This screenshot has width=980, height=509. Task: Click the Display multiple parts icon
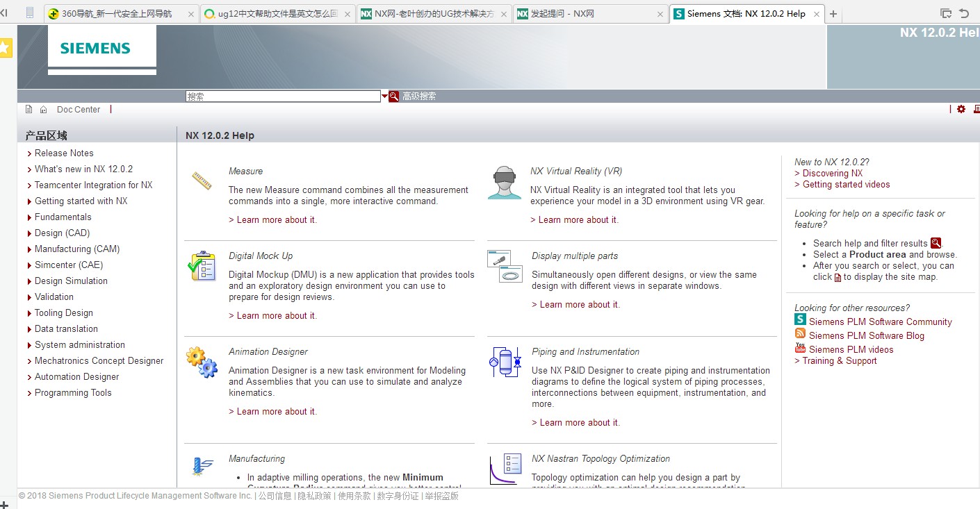(x=505, y=266)
